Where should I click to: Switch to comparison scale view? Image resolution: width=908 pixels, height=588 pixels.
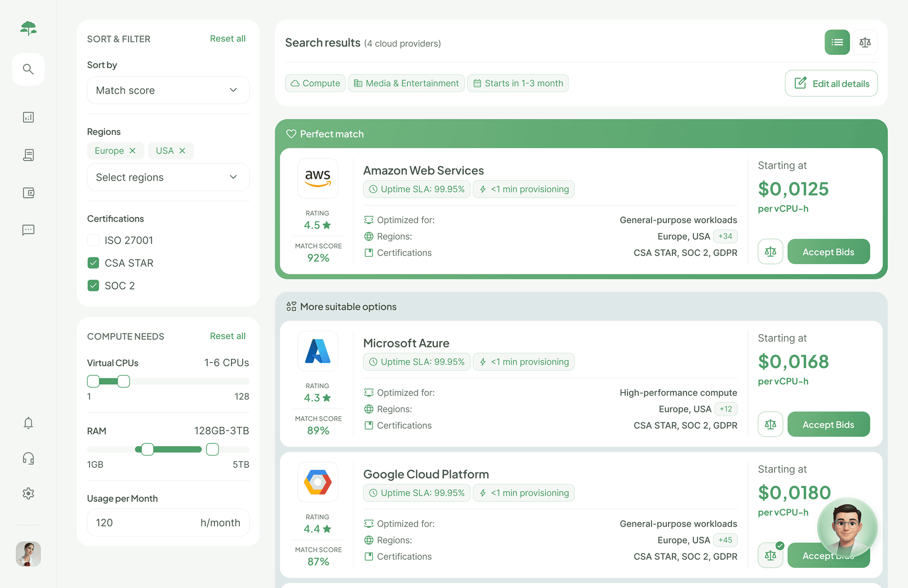click(x=865, y=43)
